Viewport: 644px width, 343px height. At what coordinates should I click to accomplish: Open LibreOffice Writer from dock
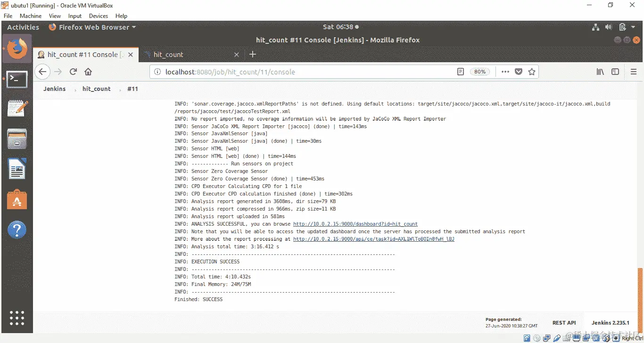[x=17, y=169]
